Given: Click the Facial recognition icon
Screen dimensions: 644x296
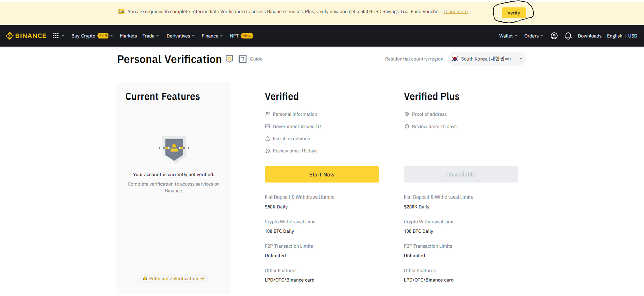Looking at the screenshot, I should point(268,139).
